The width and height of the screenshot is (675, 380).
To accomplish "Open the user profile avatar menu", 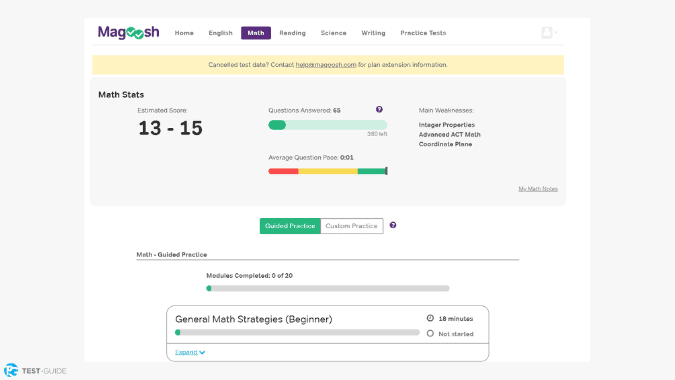I will click(547, 33).
